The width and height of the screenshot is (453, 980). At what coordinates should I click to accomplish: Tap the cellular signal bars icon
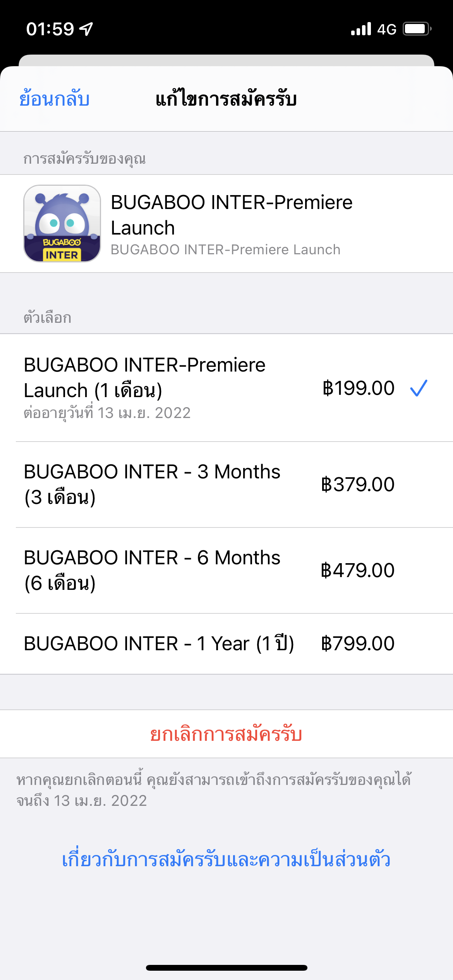point(361,29)
